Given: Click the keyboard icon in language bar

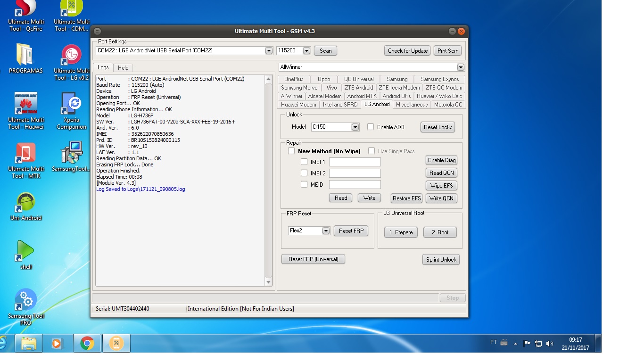Looking at the screenshot, I should tap(504, 342).
